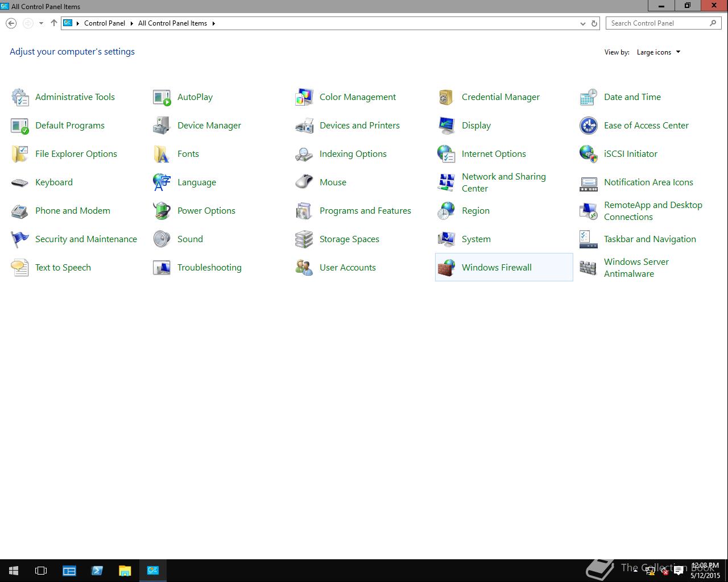Click Notification Area Icons icon

coord(589,182)
